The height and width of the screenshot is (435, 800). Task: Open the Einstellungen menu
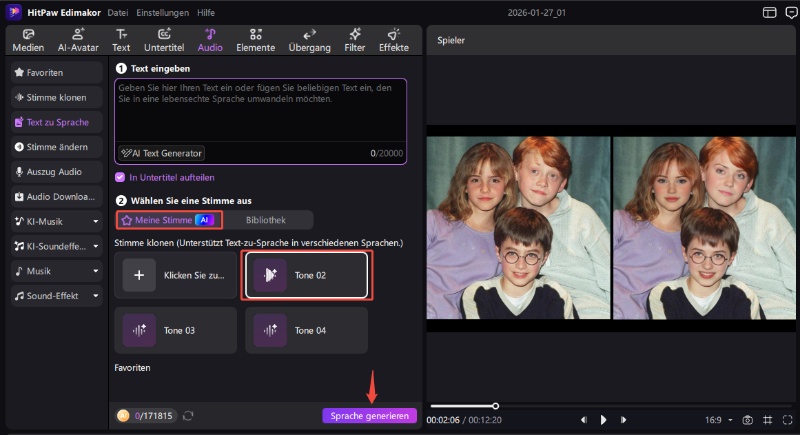pyautogui.click(x=162, y=13)
